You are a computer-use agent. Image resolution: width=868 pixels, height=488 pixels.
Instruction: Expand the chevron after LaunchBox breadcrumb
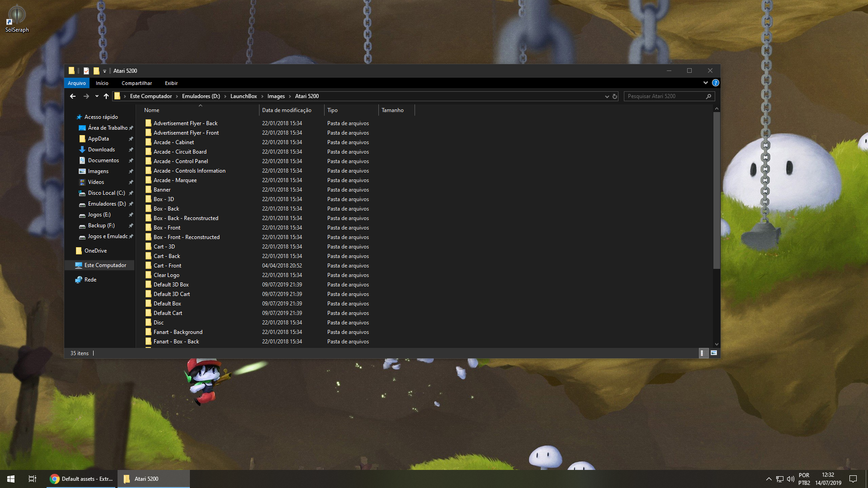tap(262, 96)
